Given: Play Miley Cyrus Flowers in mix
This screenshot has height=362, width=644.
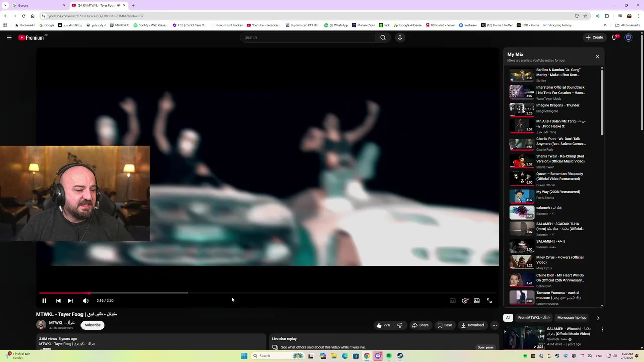Looking at the screenshot, I should 553,262.
